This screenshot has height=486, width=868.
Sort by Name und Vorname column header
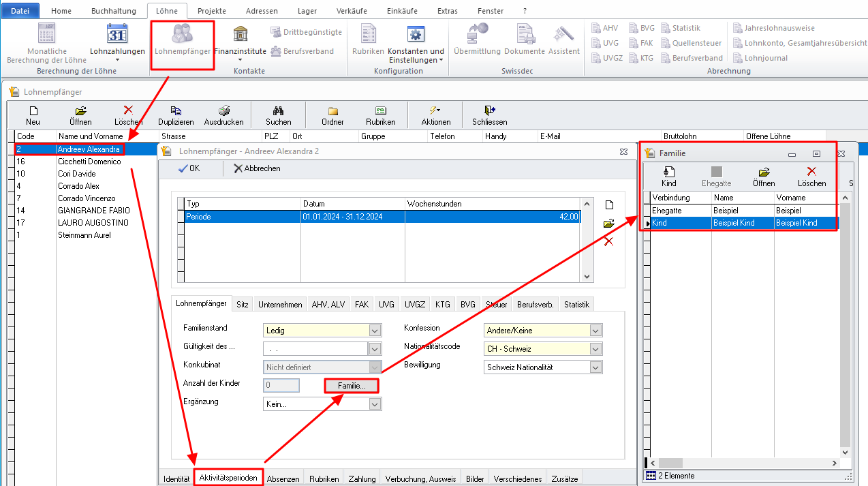(x=107, y=136)
